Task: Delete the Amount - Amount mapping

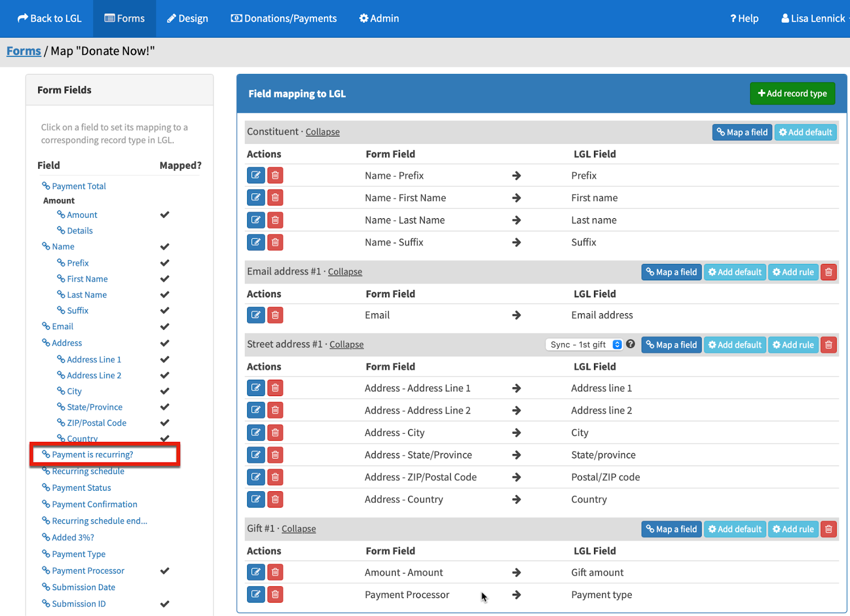Action: [x=275, y=572]
